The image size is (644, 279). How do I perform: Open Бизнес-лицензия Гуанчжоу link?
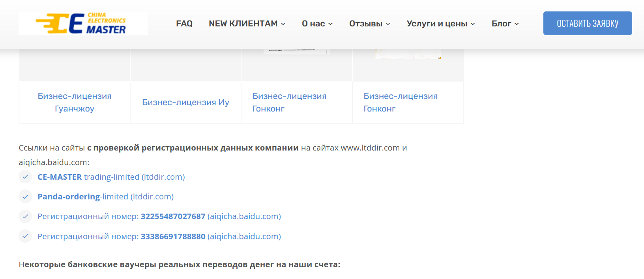click(75, 102)
